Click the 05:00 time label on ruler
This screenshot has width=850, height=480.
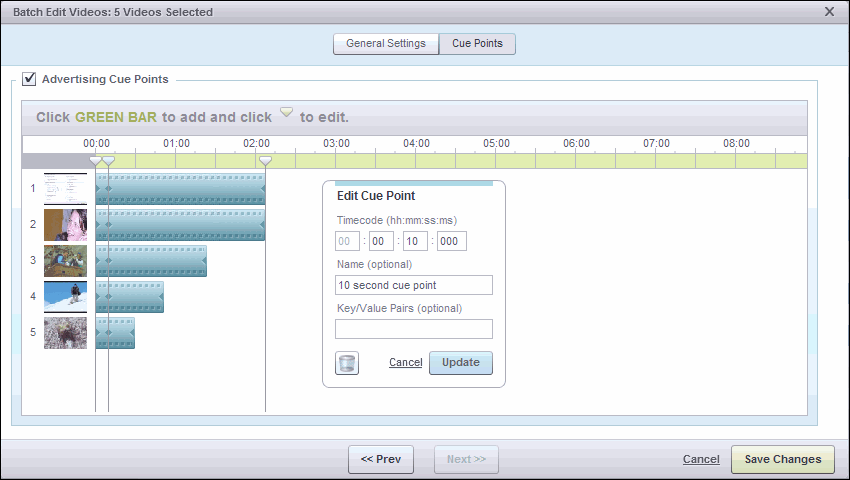pyautogui.click(x=496, y=144)
